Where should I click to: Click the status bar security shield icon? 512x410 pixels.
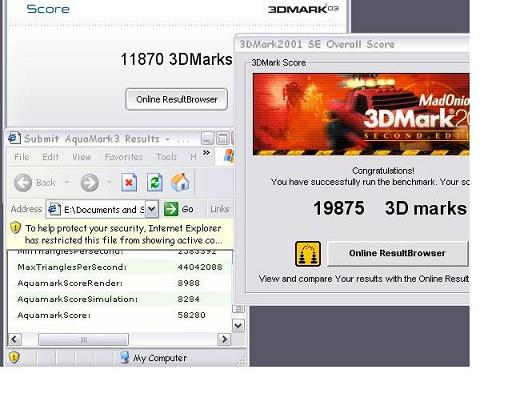click(x=14, y=357)
